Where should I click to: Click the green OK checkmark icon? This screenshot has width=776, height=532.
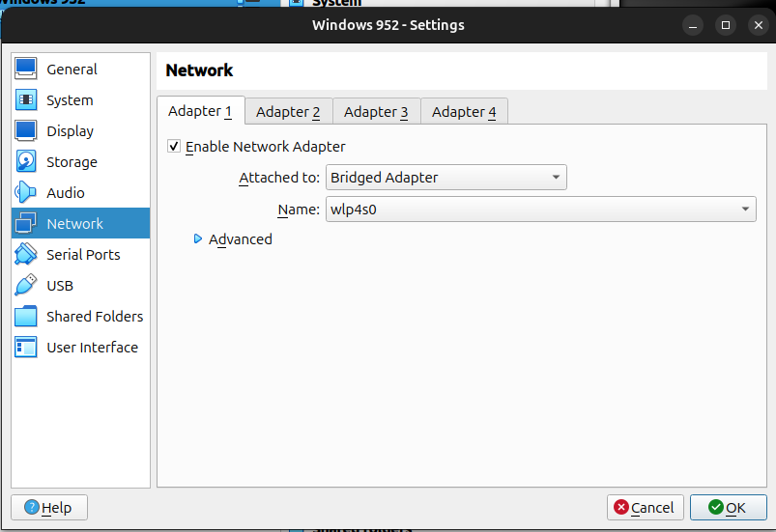tap(716, 507)
